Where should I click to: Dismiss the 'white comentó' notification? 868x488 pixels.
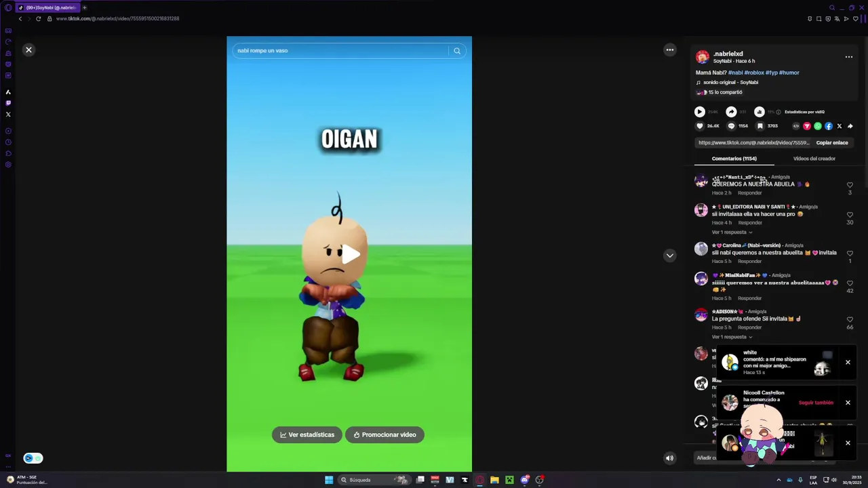(x=848, y=363)
